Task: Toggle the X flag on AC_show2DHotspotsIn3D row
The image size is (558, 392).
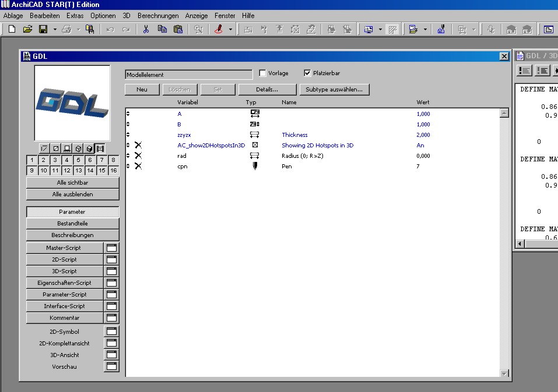Action: (x=138, y=145)
